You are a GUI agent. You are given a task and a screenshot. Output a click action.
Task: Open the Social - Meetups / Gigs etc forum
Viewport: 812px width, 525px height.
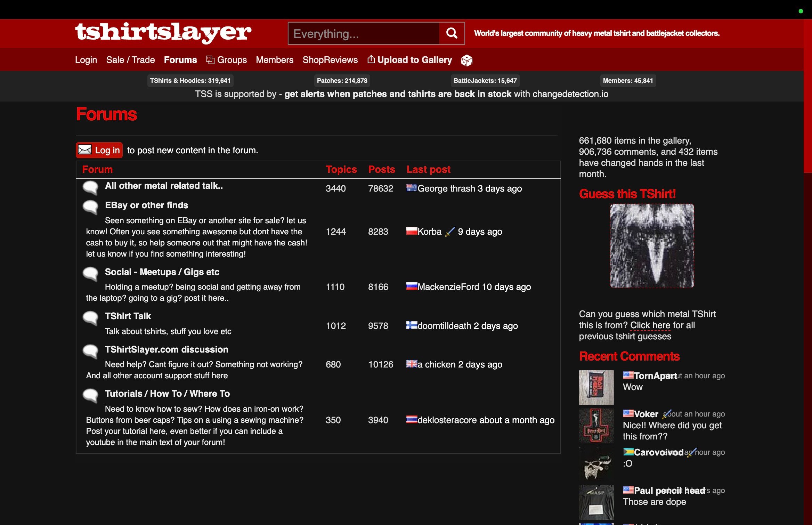(162, 272)
